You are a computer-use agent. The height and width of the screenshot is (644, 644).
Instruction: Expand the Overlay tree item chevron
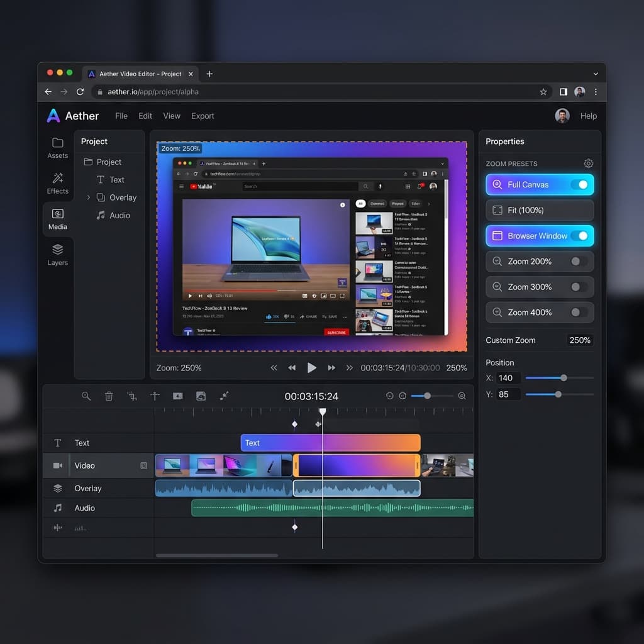[89, 197]
